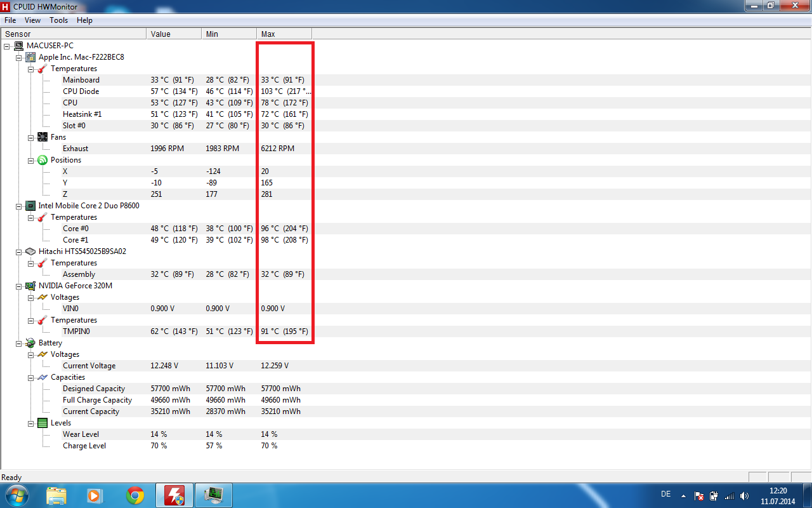Collapse the Fans node
The image size is (812, 508).
(x=31, y=137)
